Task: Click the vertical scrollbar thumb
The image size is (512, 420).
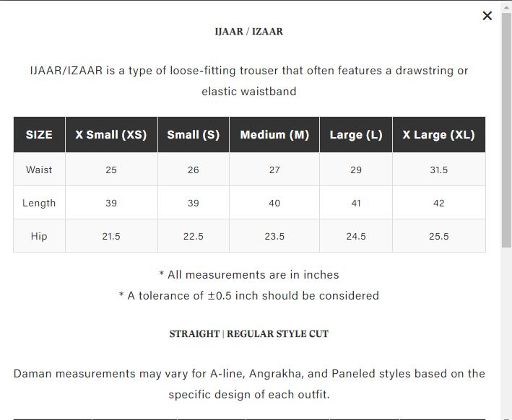Action: [506, 130]
